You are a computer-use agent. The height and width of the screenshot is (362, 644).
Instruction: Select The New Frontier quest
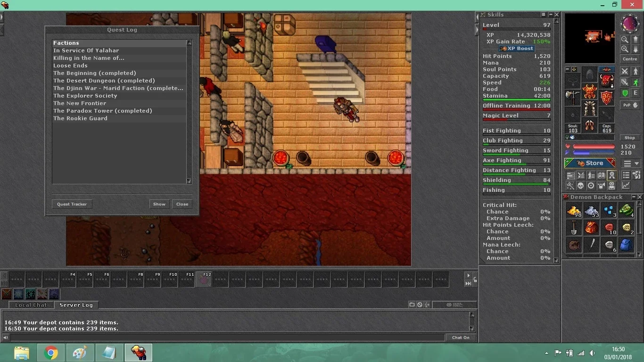119,103
